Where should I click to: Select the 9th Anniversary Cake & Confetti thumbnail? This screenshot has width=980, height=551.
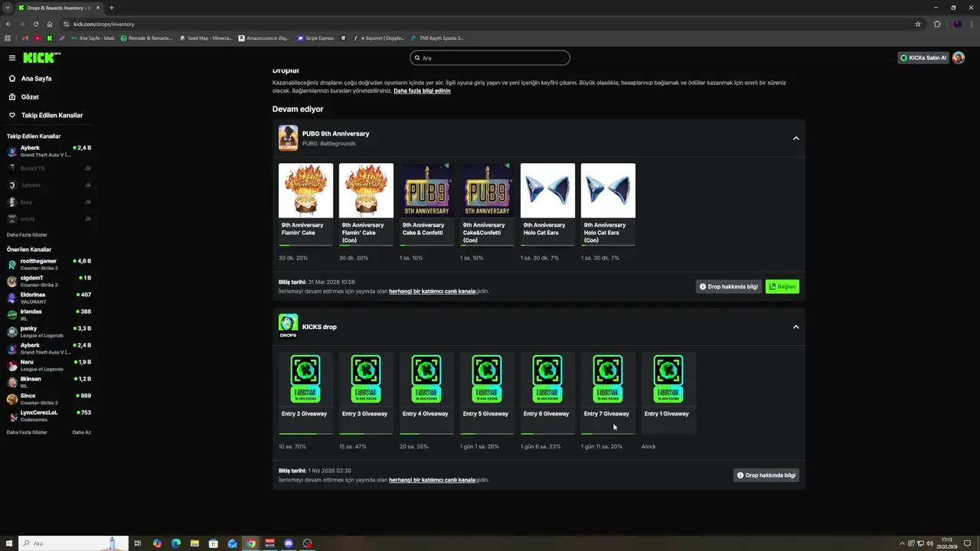426,191
